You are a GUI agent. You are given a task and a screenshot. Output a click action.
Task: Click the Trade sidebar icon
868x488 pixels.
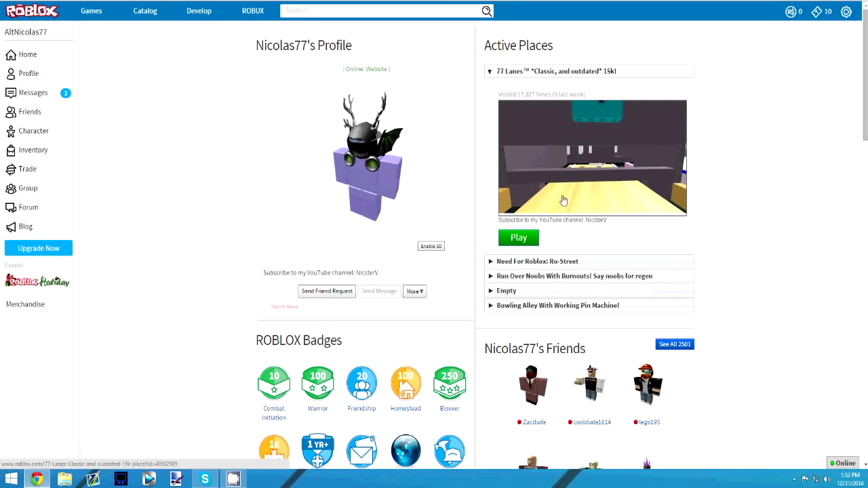tap(11, 169)
